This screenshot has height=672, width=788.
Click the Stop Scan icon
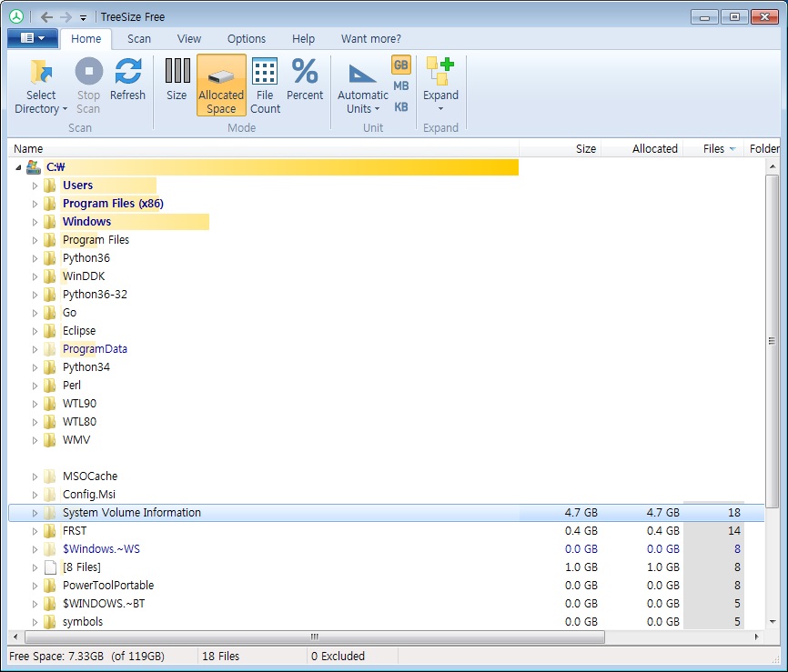pyautogui.click(x=89, y=71)
